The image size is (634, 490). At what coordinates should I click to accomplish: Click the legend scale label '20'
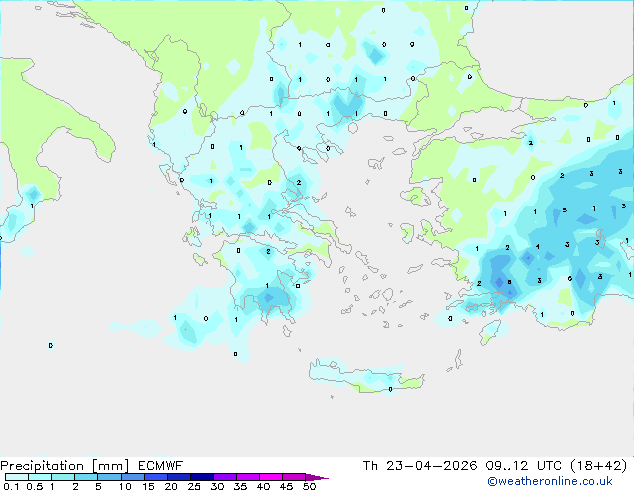click(171, 486)
